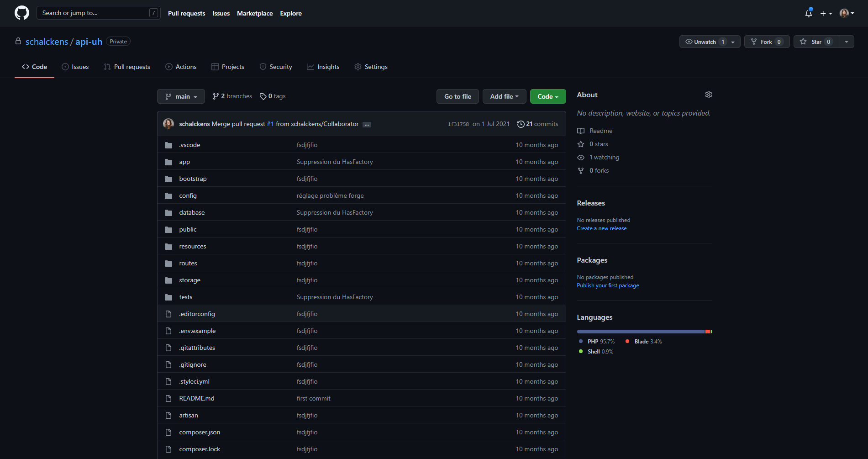868x459 pixels.
Task: Click the Shell language color dot
Action: click(581, 351)
